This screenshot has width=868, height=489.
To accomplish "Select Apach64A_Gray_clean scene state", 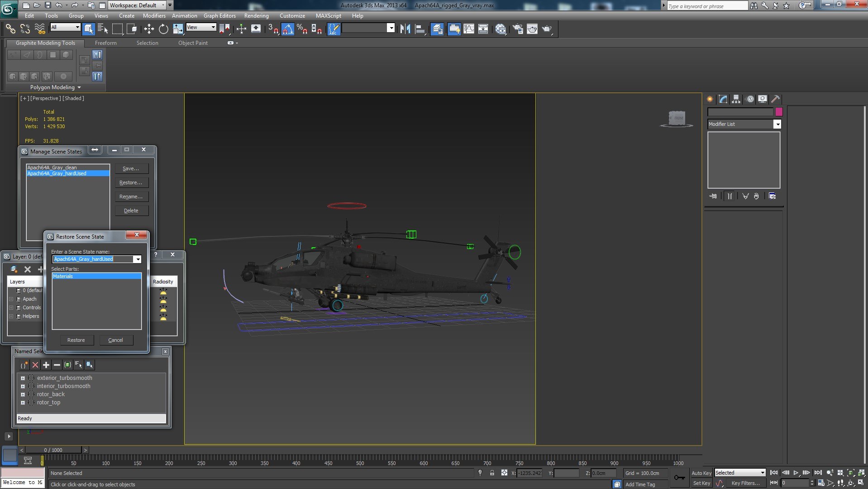I will tap(68, 168).
